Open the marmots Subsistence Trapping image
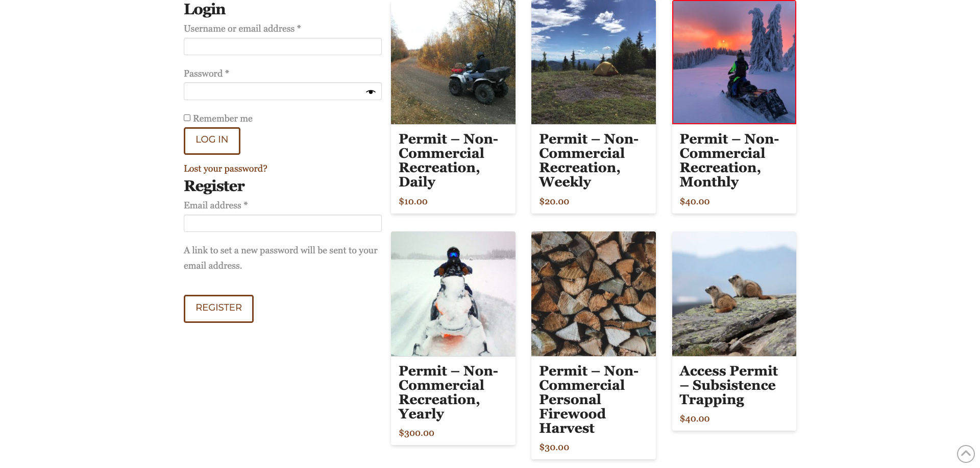Screen dimensions: 980x468 [x=734, y=294]
